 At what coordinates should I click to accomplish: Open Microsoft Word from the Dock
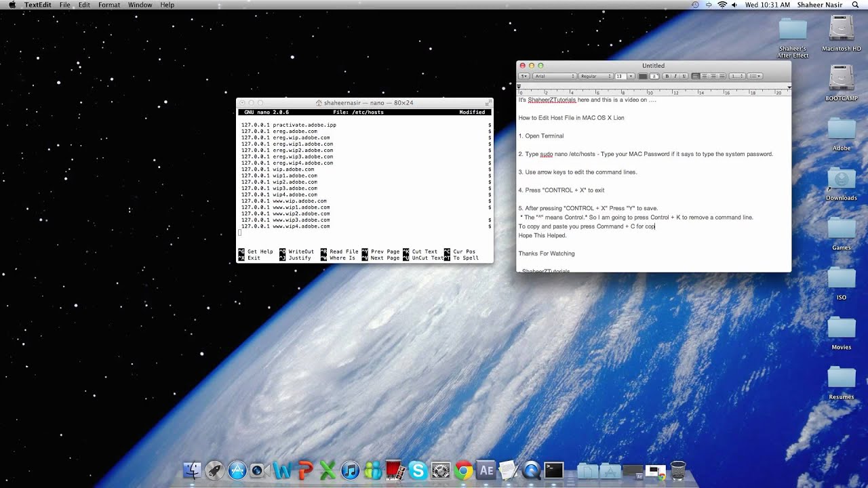282,470
